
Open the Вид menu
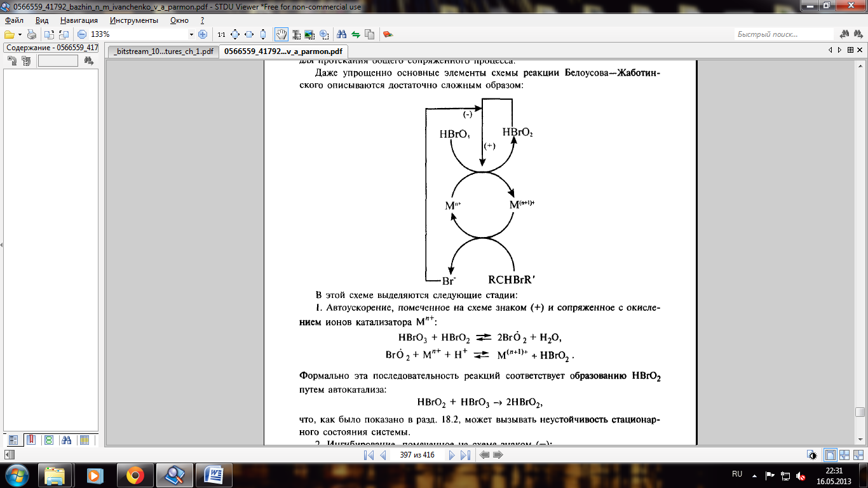[42, 20]
